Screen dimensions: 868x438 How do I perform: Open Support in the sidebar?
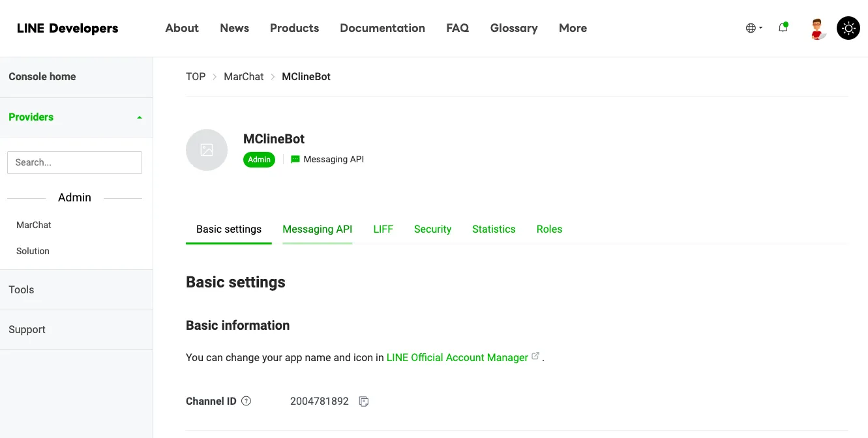point(76,330)
